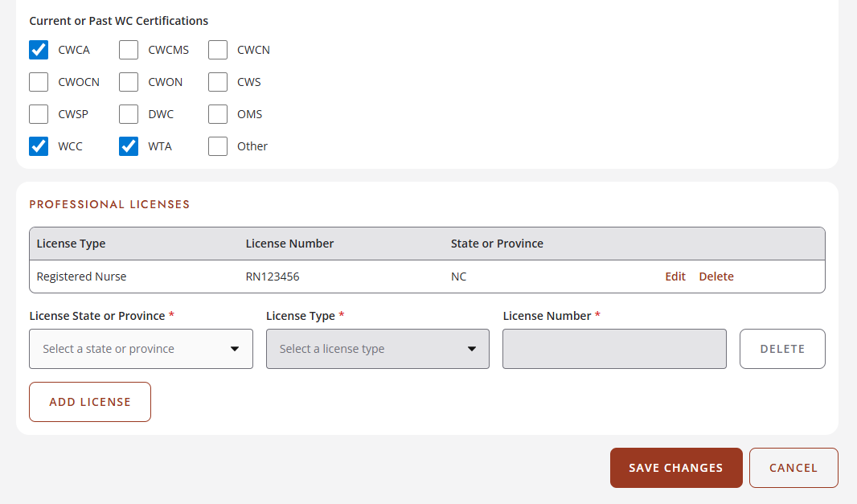Check the OMS certification checkbox
This screenshot has width=857, height=504.
(x=218, y=114)
